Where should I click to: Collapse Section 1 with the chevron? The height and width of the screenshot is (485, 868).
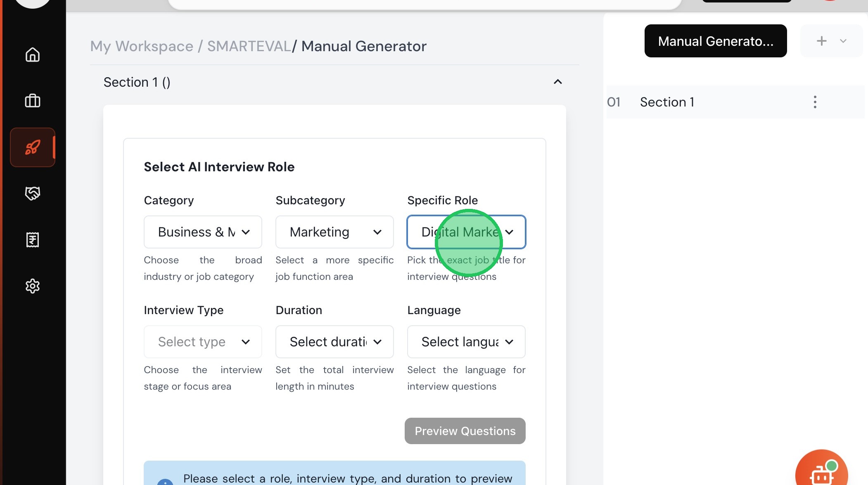click(x=557, y=82)
